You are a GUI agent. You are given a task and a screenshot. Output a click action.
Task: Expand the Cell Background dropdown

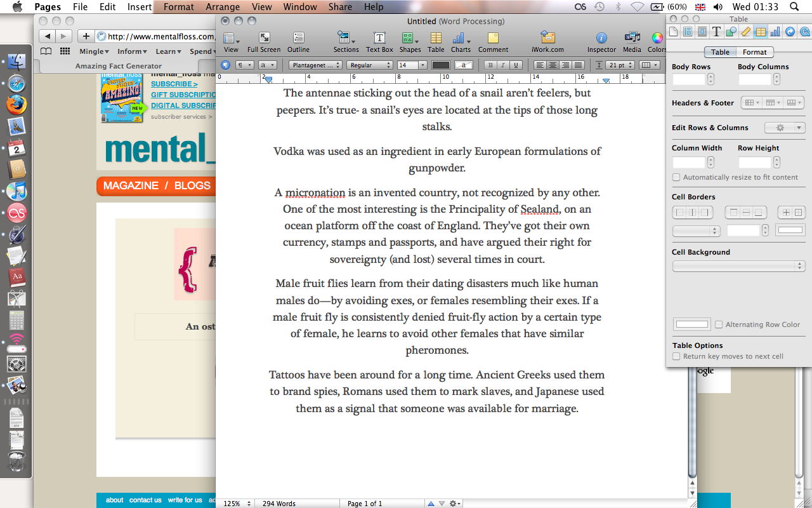tap(738, 266)
